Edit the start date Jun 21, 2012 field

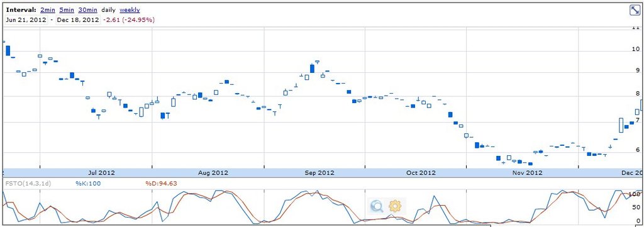tap(26, 19)
